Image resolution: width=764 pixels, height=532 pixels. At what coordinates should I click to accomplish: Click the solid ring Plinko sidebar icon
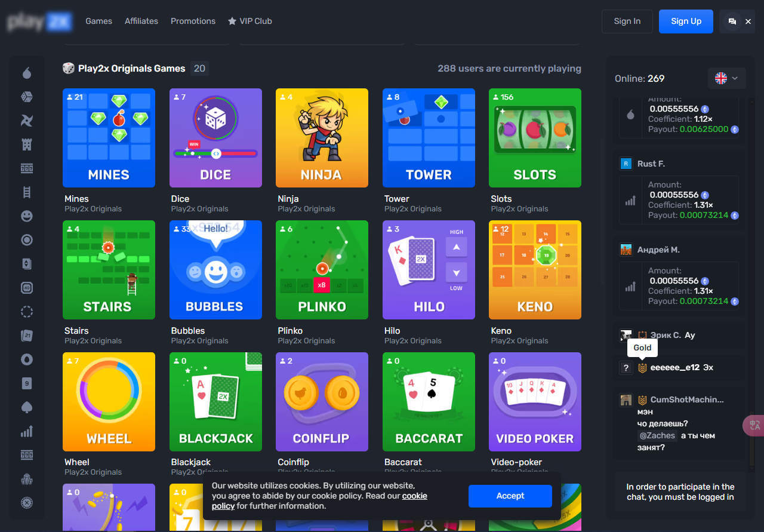(x=27, y=240)
